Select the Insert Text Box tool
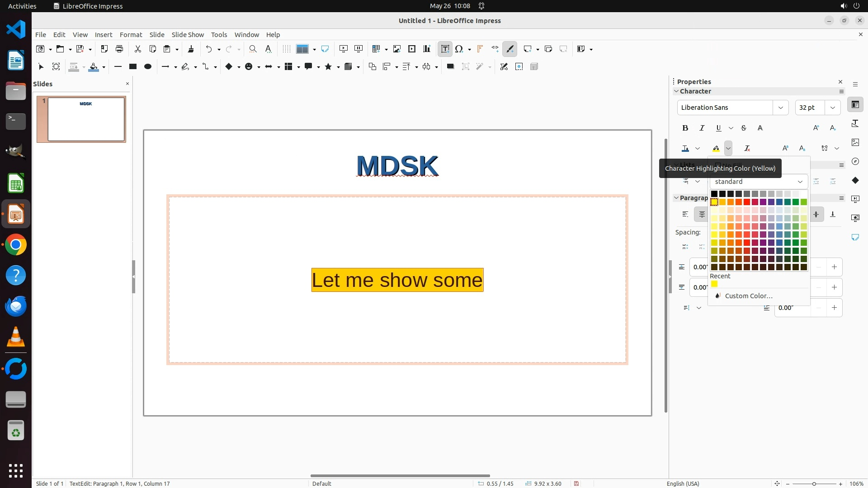The image size is (868, 488). tap(445, 49)
